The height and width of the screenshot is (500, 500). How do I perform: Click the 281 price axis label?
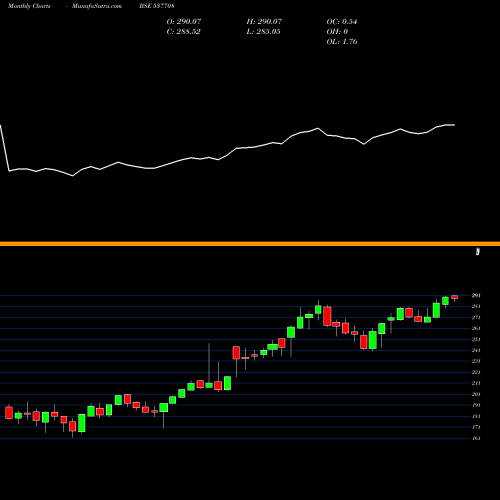click(476, 306)
